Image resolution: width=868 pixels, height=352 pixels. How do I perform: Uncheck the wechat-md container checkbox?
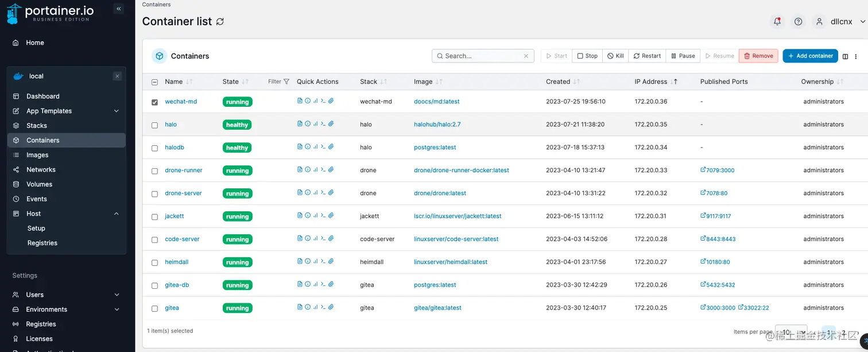pyautogui.click(x=154, y=102)
